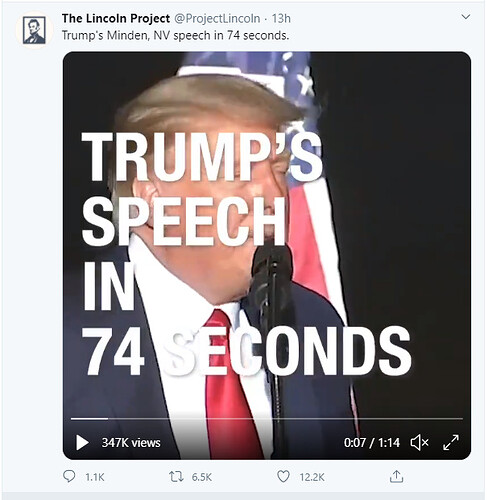487x500 pixels.
Task: Open the share tweet icon
Action: (396, 477)
